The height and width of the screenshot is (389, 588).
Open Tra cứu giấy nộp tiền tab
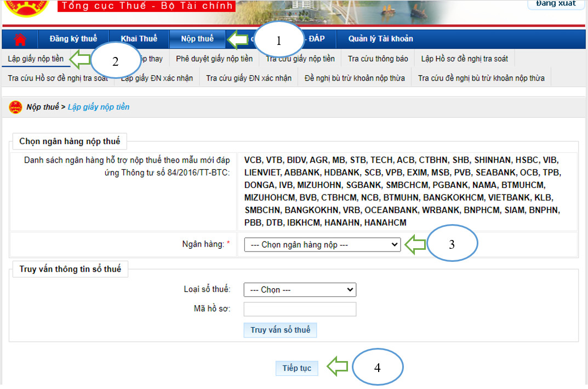pyautogui.click(x=300, y=59)
